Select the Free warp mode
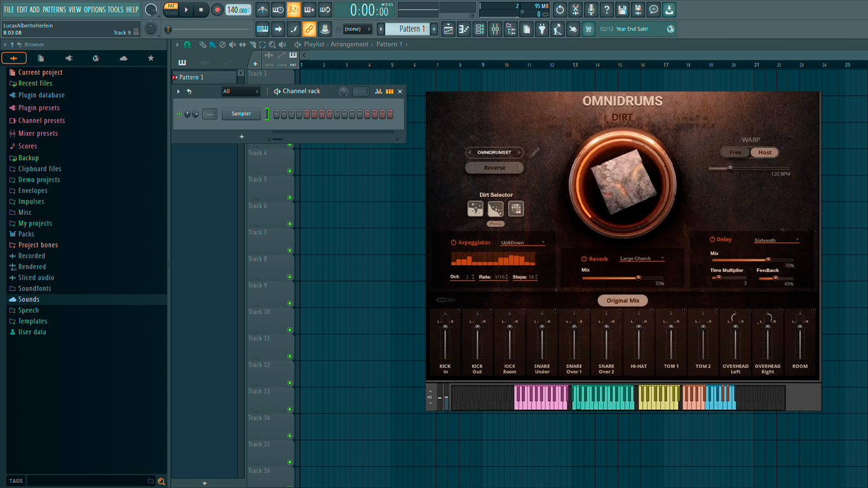This screenshot has height=488, width=868. [x=735, y=152]
